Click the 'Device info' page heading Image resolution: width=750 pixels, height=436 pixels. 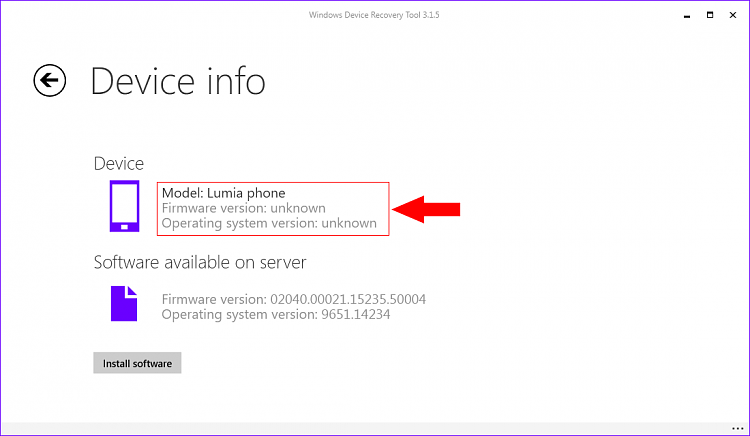pyautogui.click(x=177, y=81)
